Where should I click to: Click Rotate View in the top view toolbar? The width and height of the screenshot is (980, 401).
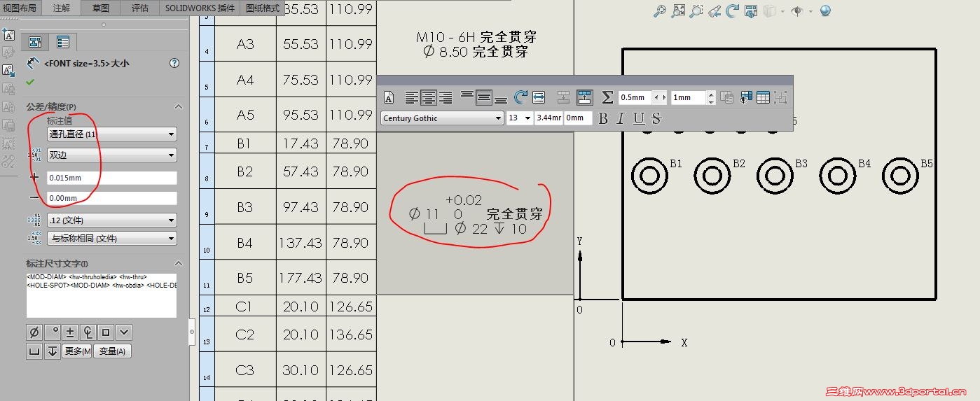[x=733, y=10]
